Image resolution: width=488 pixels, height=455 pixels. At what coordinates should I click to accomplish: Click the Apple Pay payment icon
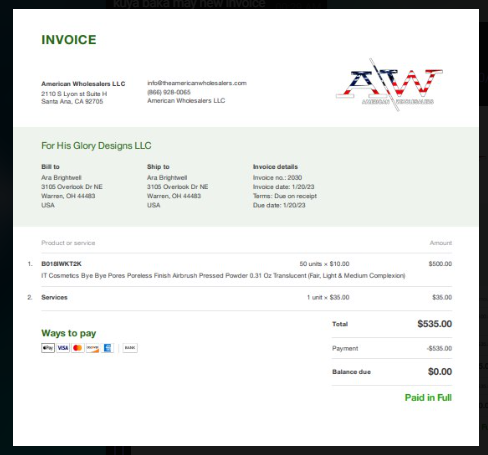click(x=48, y=348)
